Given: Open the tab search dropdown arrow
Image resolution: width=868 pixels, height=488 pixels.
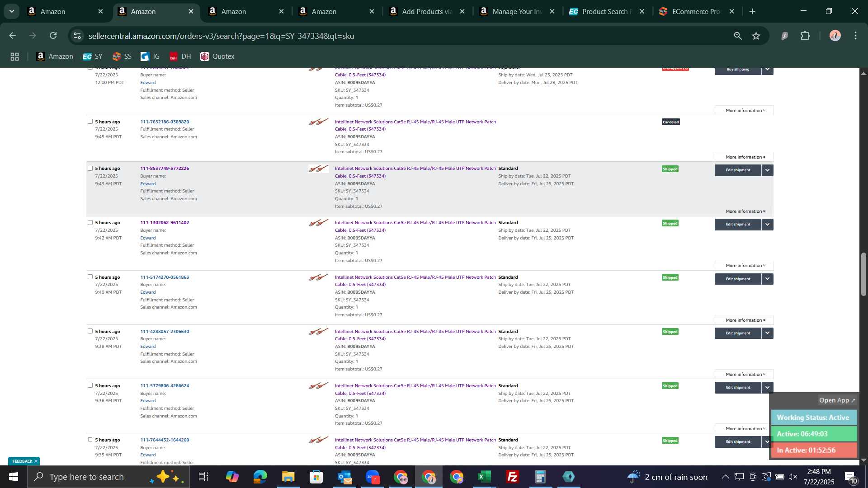Looking at the screenshot, I should (x=11, y=11).
